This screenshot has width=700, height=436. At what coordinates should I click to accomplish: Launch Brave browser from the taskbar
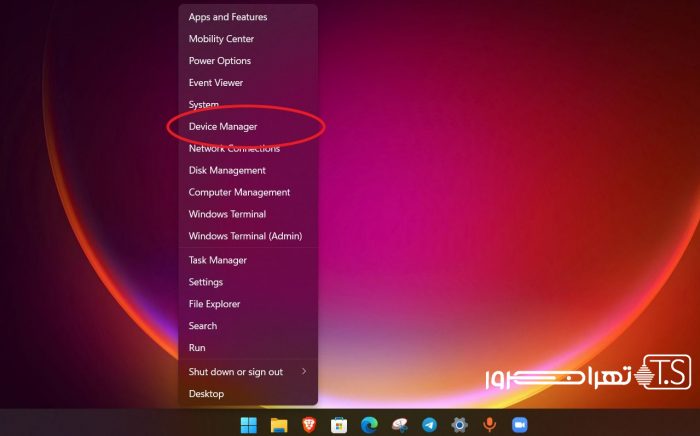coord(309,425)
